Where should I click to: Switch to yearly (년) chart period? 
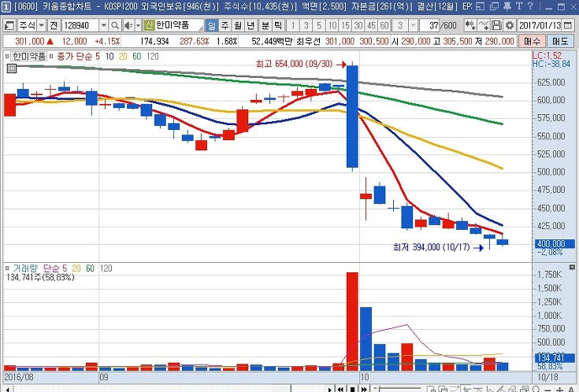point(251,25)
